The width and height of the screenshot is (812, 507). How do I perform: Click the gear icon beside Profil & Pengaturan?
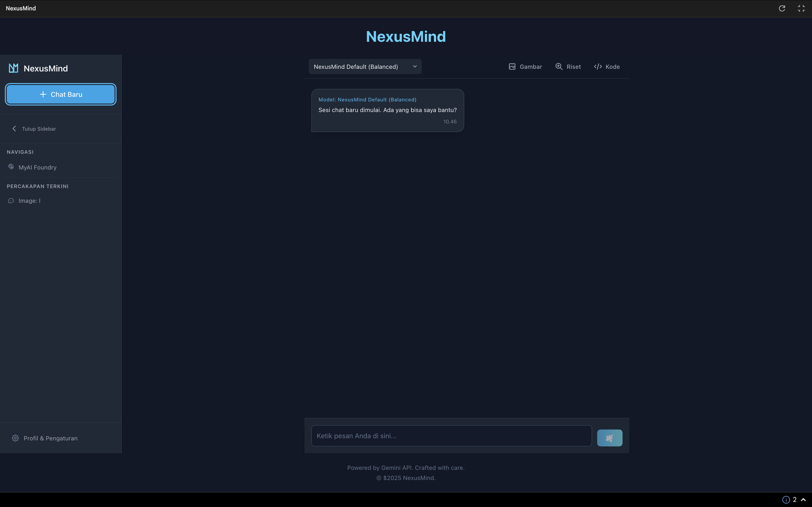click(x=15, y=438)
